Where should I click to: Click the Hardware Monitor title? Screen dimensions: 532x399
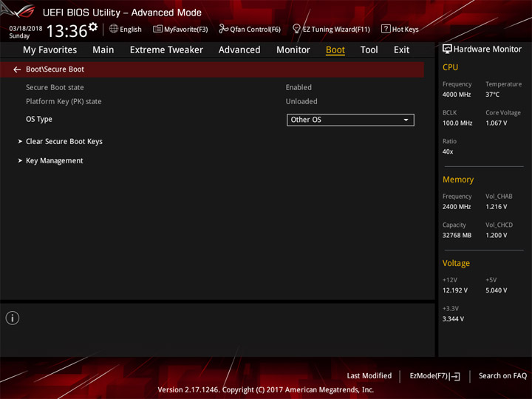487,50
